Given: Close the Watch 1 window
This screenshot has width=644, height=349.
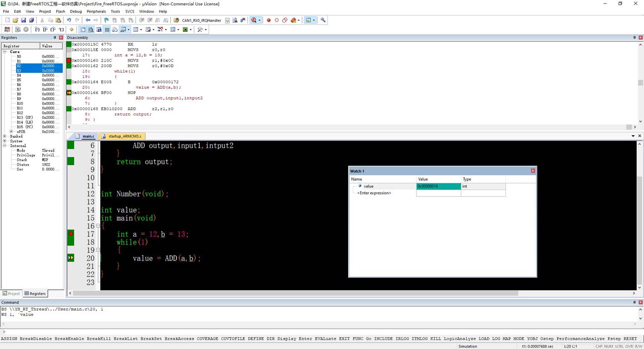Looking at the screenshot, I should click(533, 171).
